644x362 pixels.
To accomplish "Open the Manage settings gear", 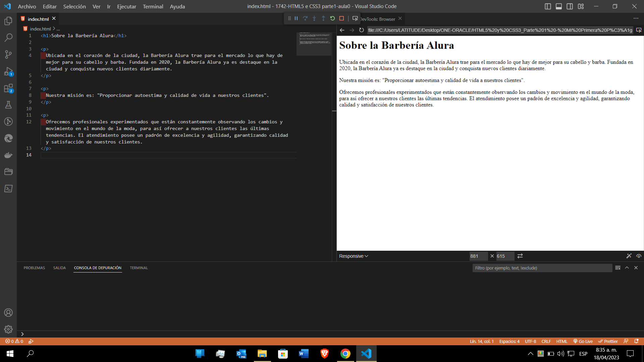I will click(8, 329).
